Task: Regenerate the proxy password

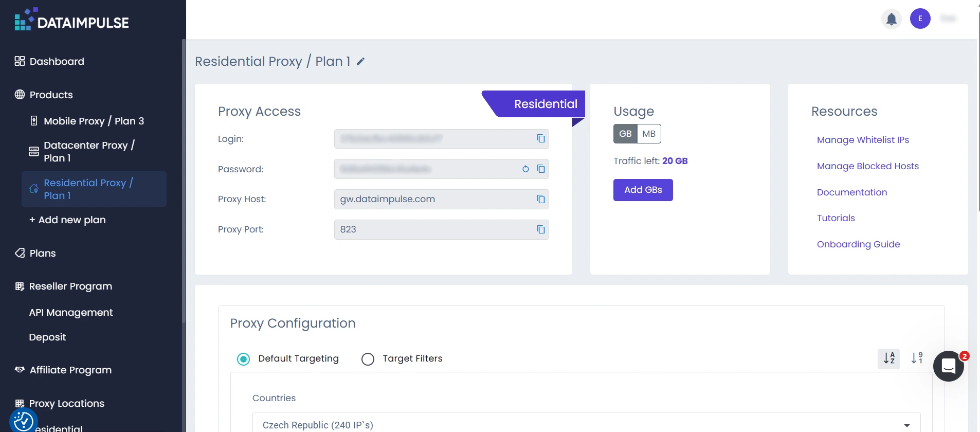Action: click(525, 169)
